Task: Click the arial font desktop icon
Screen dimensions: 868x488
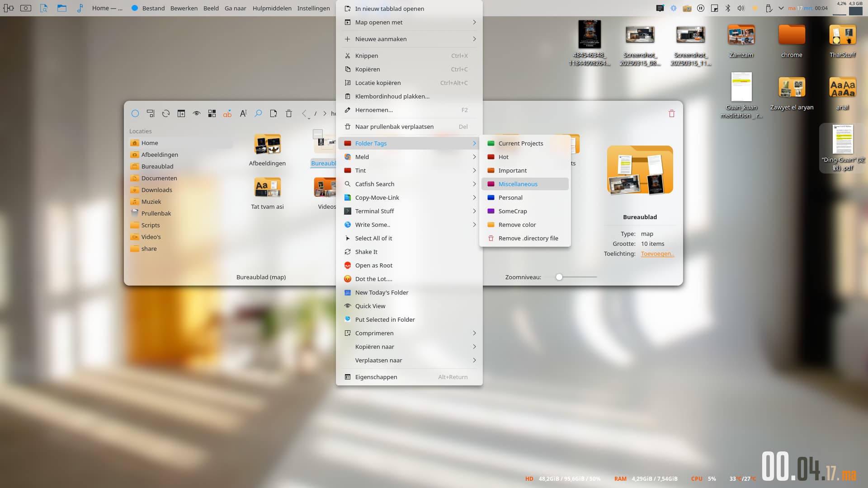Action: (842, 94)
